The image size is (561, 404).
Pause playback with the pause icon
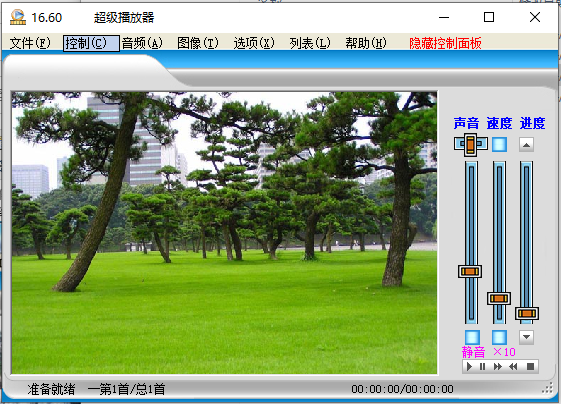(482, 366)
